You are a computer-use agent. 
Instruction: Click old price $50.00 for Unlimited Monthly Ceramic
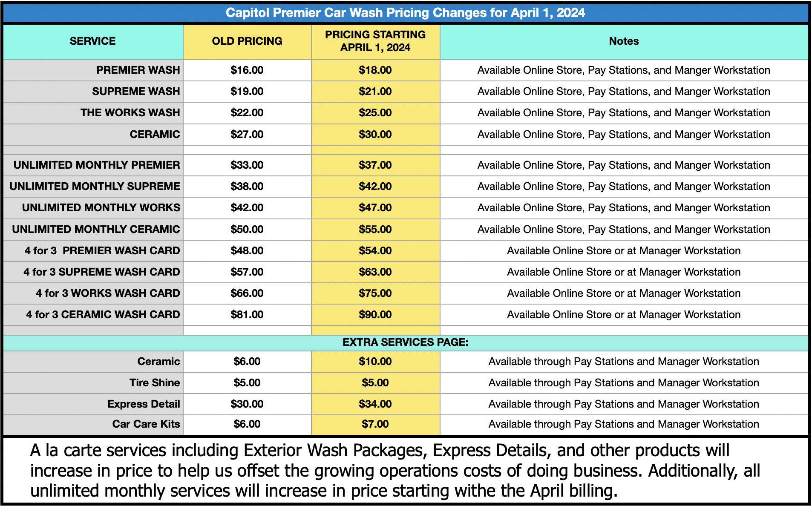[x=247, y=230]
